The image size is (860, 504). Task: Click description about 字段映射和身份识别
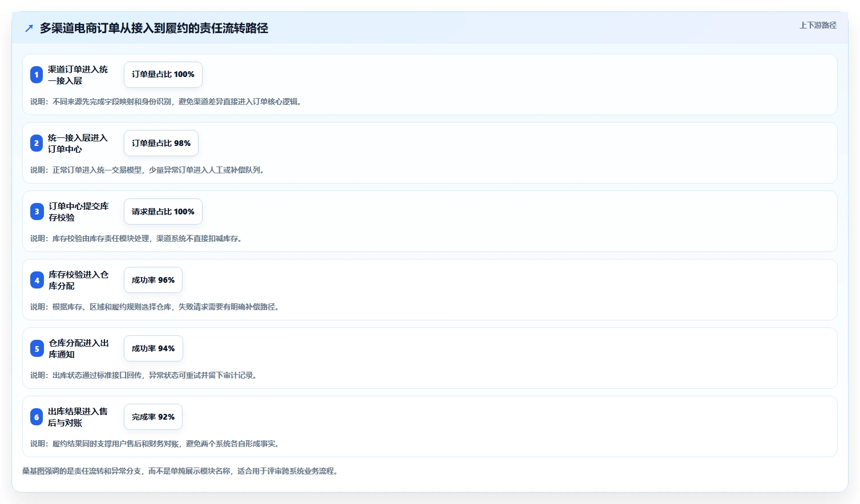167,101
